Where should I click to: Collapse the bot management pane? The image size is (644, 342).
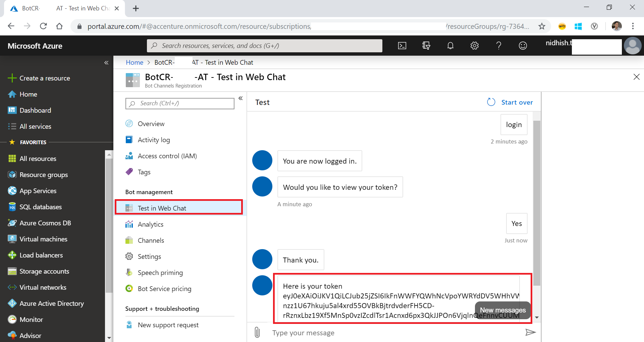pyautogui.click(x=240, y=98)
